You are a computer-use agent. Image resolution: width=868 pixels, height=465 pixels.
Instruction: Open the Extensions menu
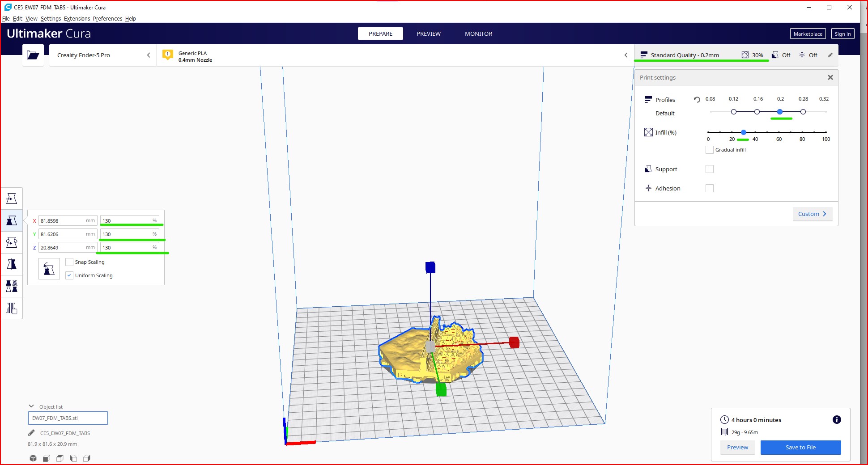tap(77, 19)
